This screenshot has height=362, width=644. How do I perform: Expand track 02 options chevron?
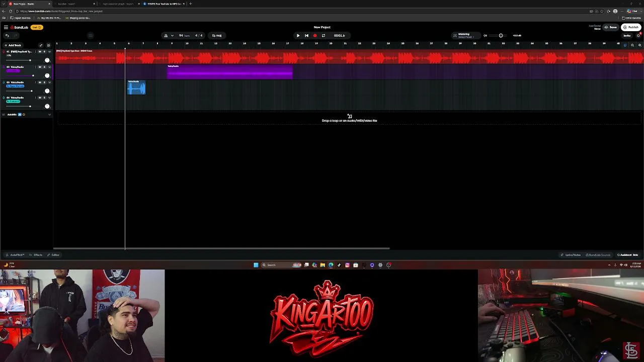(49, 67)
